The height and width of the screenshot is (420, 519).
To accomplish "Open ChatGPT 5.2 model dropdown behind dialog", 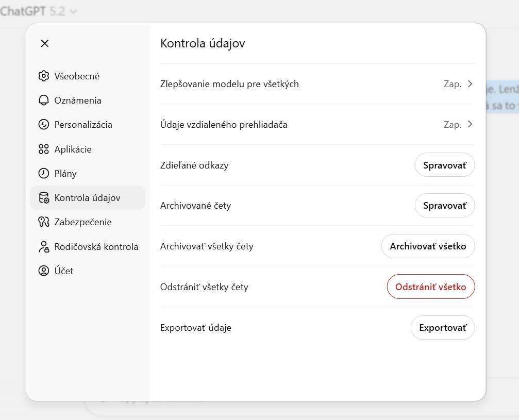I will point(39,11).
